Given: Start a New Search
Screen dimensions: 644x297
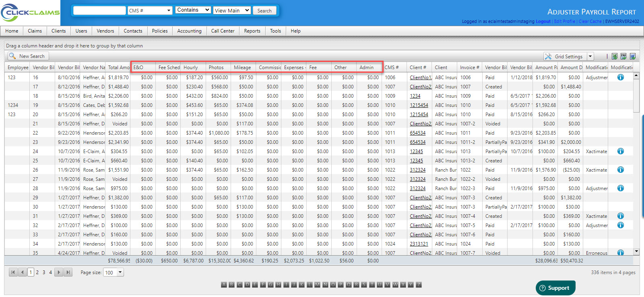Looking at the screenshot, I should (28, 56).
